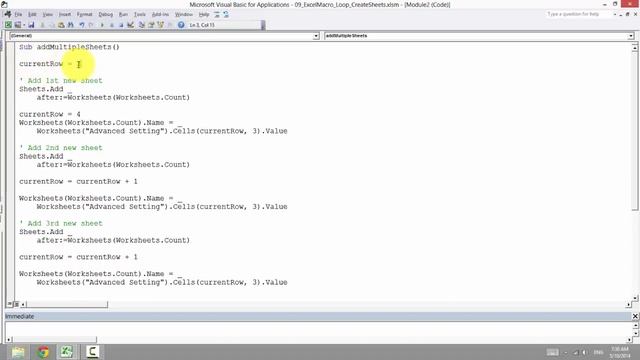Click the Paste toolbar icon
The image size is (640, 360).
click(61, 25)
